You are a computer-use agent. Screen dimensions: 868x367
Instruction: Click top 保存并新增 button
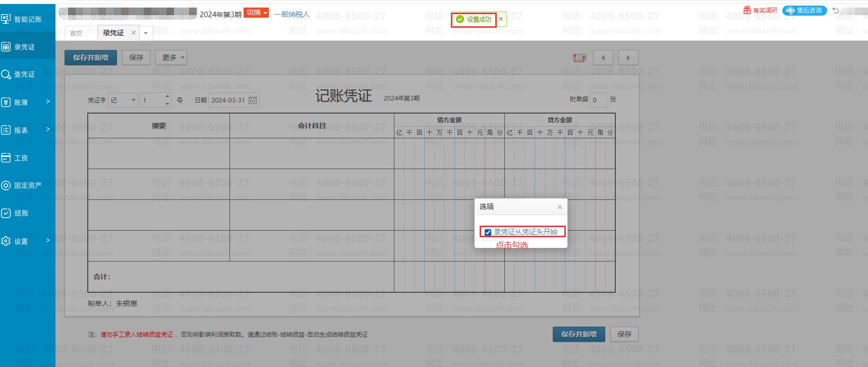point(90,58)
